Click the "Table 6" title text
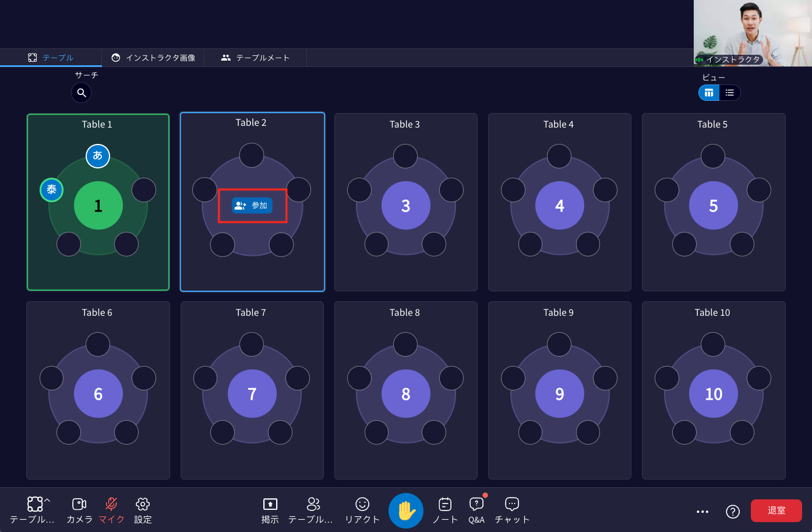Viewport: 812px width, 532px height. tap(97, 312)
